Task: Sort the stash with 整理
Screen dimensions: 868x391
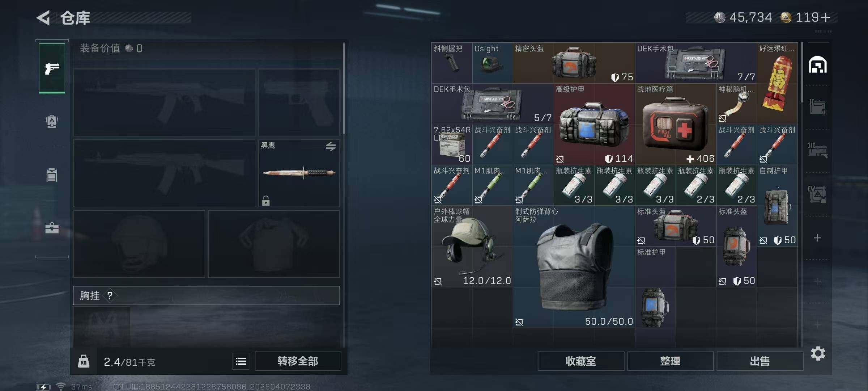Action: tap(670, 361)
